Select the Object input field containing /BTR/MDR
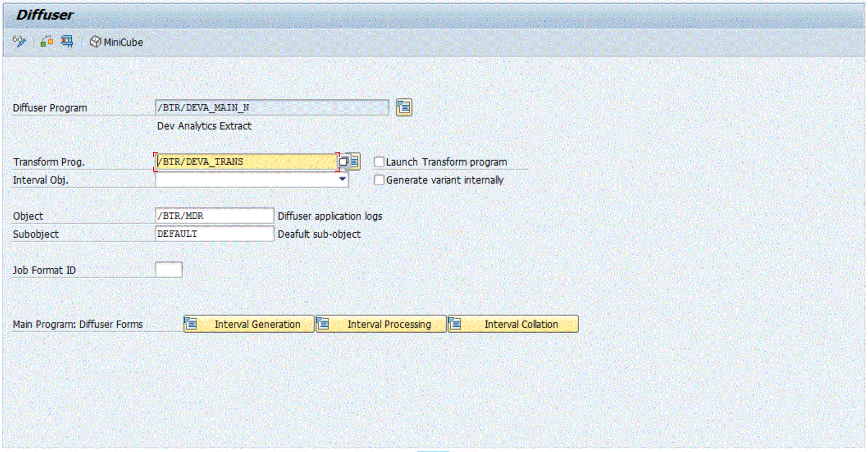 pyautogui.click(x=214, y=216)
